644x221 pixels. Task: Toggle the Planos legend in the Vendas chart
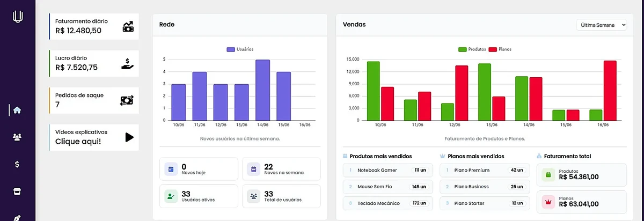tap(500, 49)
